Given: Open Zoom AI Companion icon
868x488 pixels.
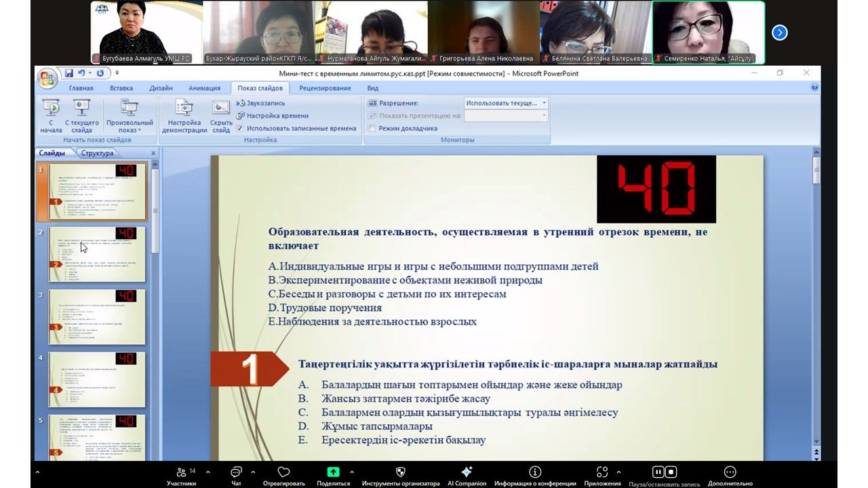Looking at the screenshot, I should click(x=467, y=472).
